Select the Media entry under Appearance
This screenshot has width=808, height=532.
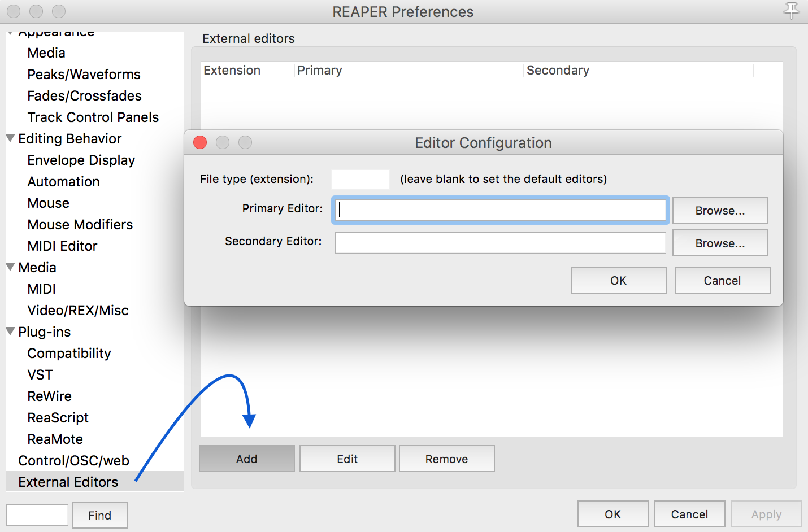click(46, 53)
